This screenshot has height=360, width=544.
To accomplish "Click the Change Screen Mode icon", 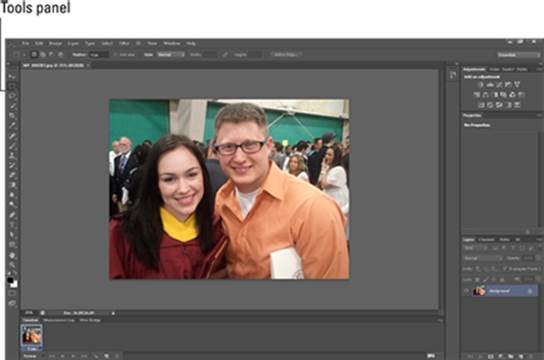I will click(12, 303).
